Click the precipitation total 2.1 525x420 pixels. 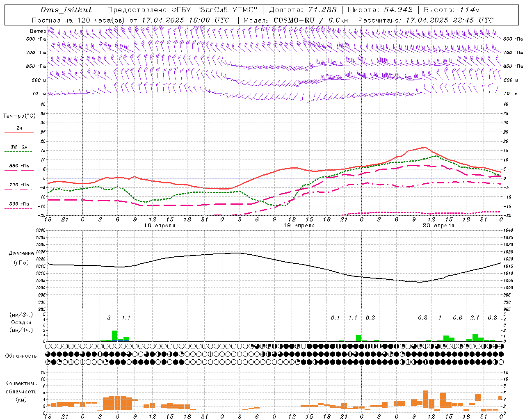(x=475, y=318)
